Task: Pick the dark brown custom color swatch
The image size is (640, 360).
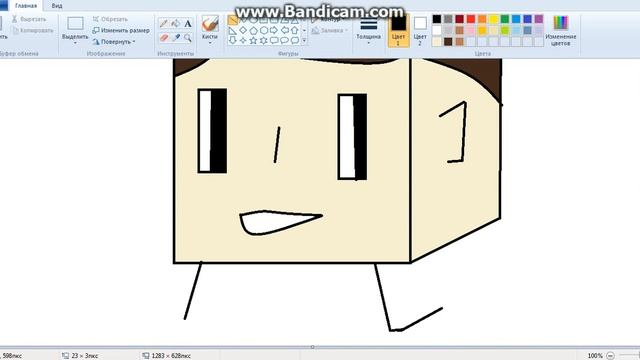Action: coord(448,41)
